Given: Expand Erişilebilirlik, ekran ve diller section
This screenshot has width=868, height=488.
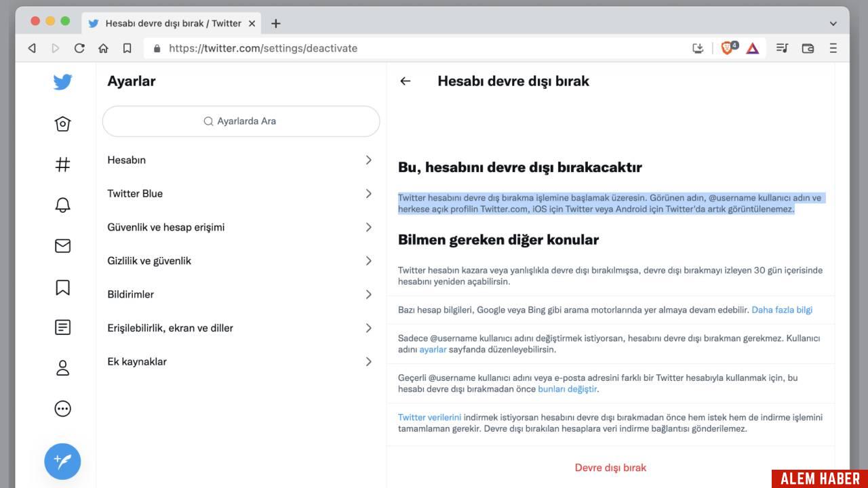Looking at the screenshot, I should point(241,328).
